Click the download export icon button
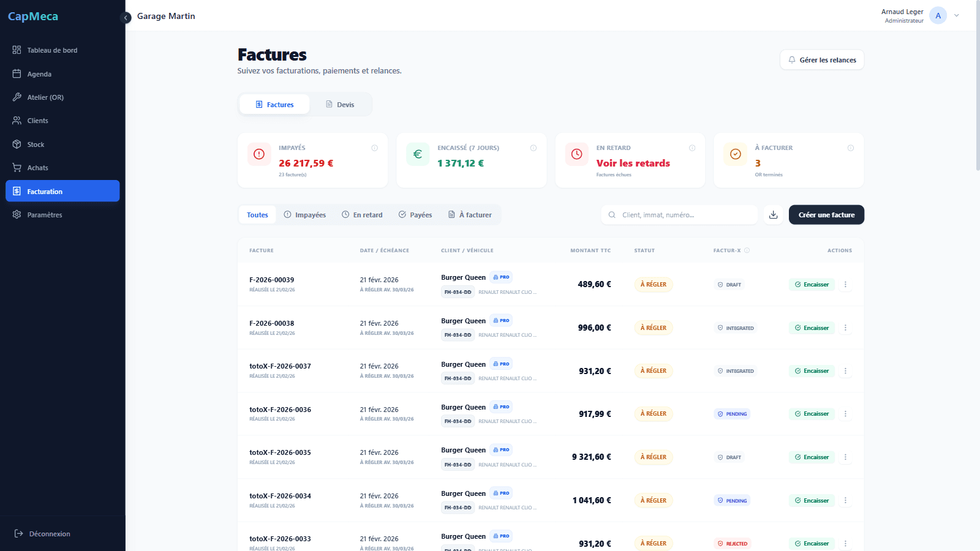Screen dimensions: 980x551 pos(773,215)
